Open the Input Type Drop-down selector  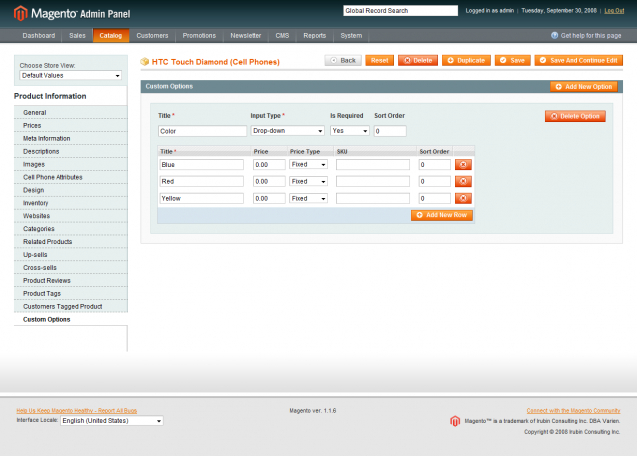[287, 131]
